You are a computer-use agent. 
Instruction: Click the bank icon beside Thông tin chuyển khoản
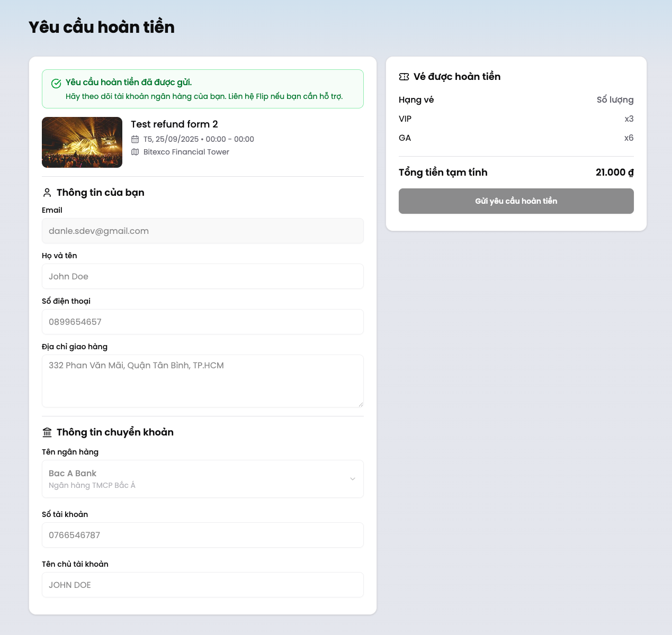pos(47,432)
